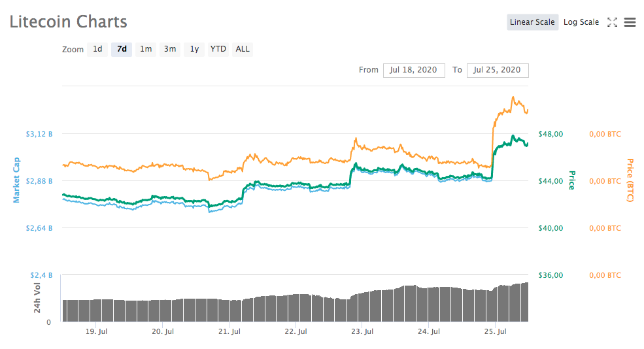Open the chart hamburger menu
This screenshot has width=644, height=349.
630,22
